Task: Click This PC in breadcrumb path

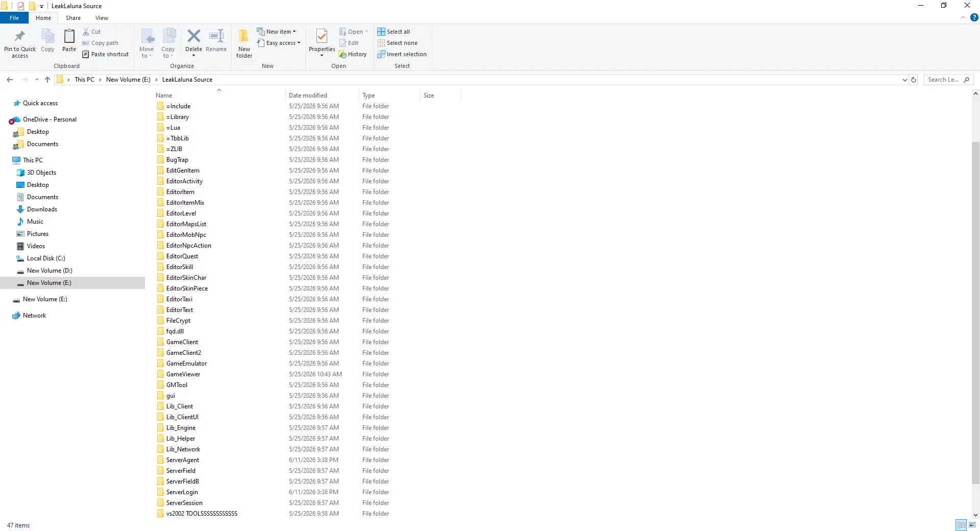Action: (84, 80)
